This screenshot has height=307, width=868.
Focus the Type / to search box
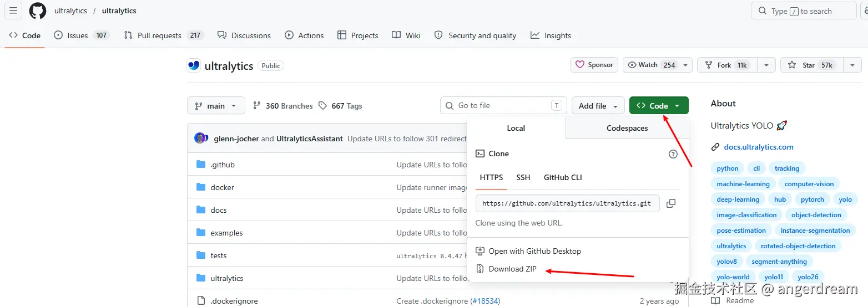pyautogui.click(x=803, y=11)
